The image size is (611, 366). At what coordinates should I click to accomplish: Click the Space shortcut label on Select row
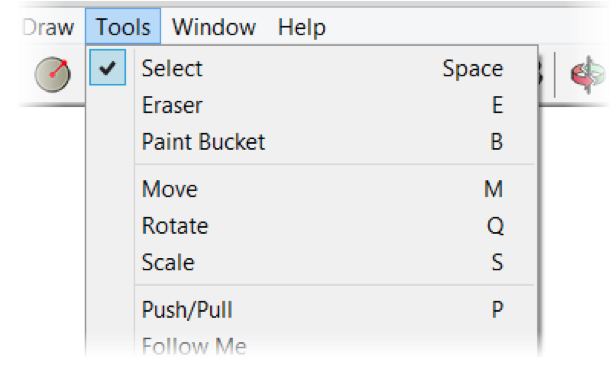point(473,69)
